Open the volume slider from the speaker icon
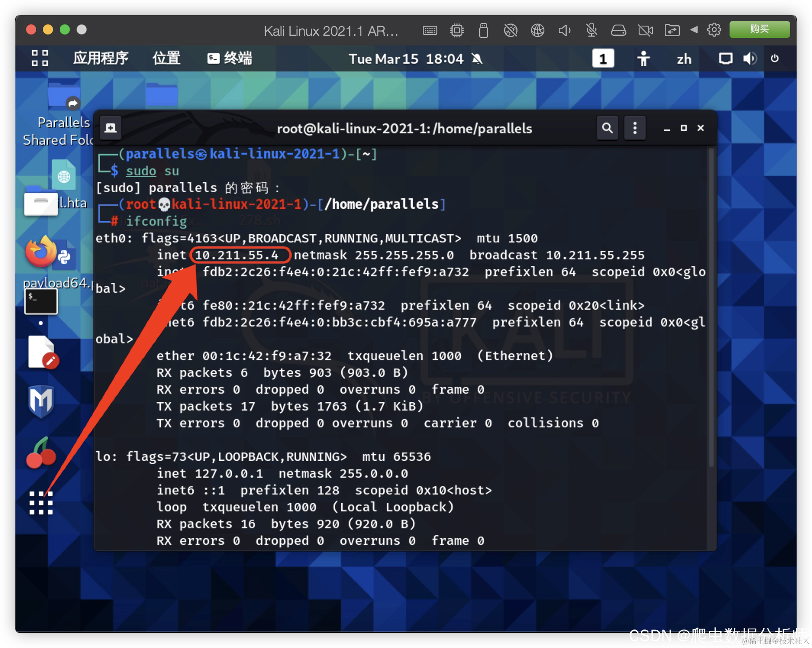Viewport: 812px width, 648px height. coord(751,59)
